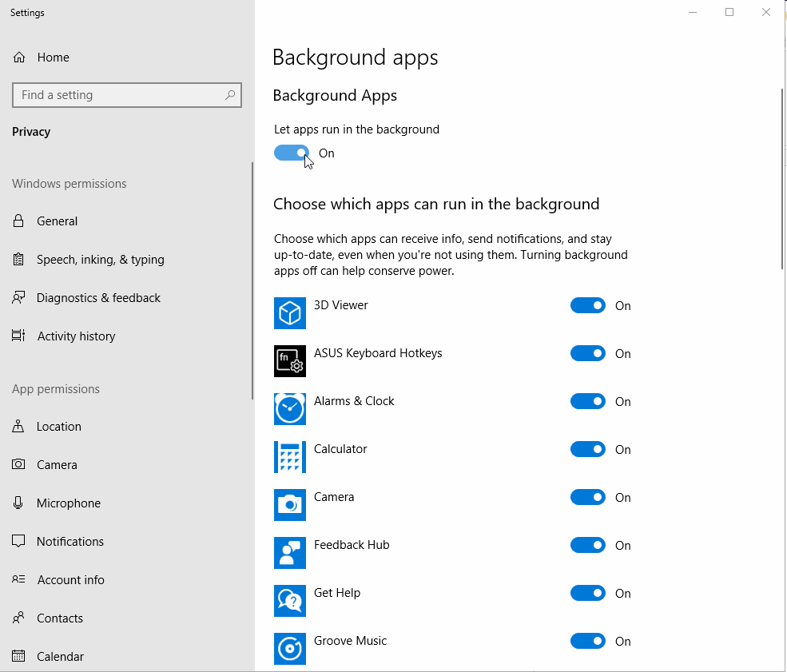Switch off Alarms & Clock background toggle

pyautogui.click(x=588, y=401)
